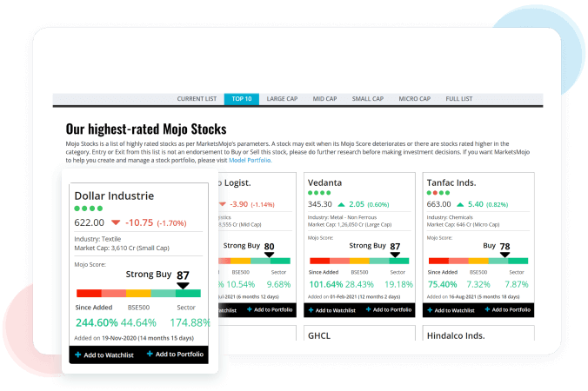Viewport: 588px width, 391px height.
Task: Add Logist. stock to Portfolio
Action: click(270, 309)
